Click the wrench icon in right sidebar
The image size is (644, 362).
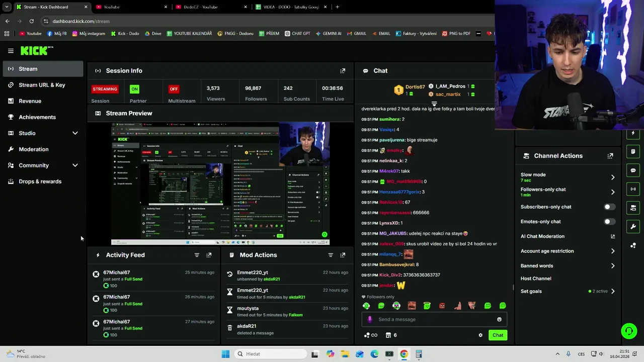[633, 226]
